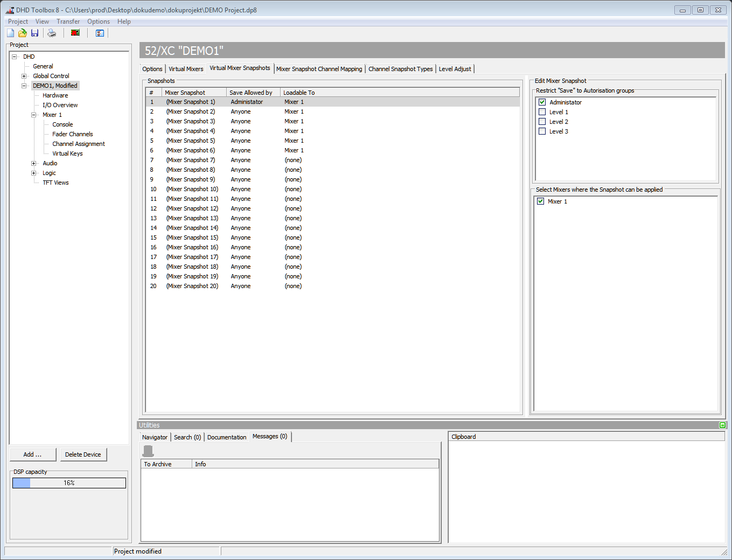Click the green square icon on the Utilities bar
732x560 pixels.
[x=722, y=425]
